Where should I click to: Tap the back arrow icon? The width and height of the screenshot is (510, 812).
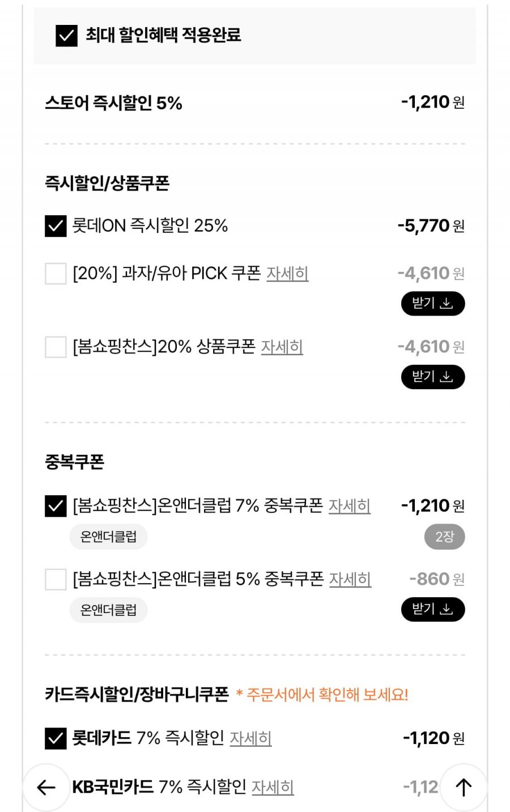tap(46, 787)
